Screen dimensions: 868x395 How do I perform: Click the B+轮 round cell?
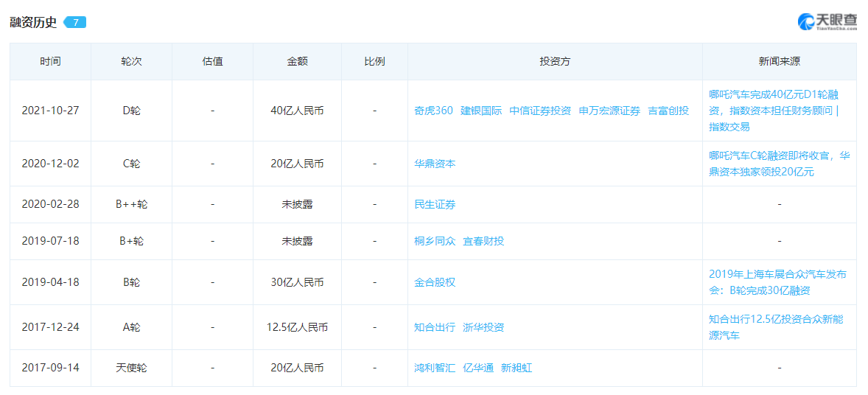coord(131,241)
